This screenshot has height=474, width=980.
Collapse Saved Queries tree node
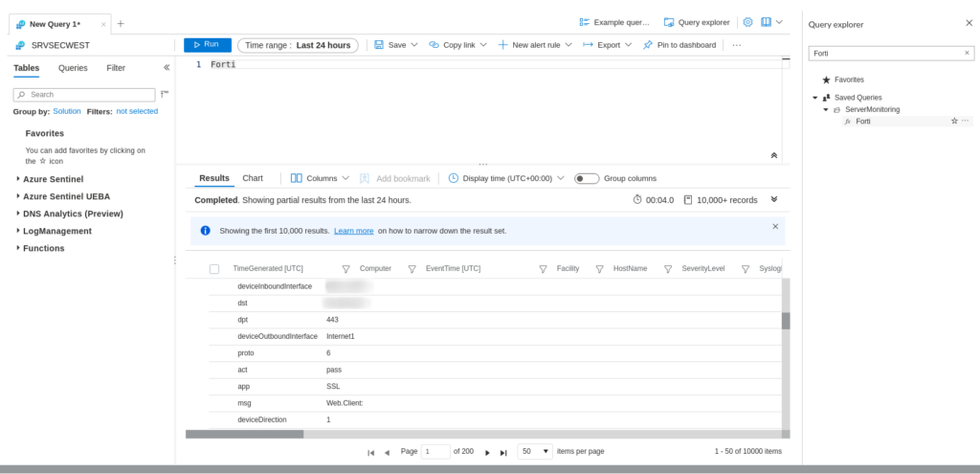(x=815, y=98)
